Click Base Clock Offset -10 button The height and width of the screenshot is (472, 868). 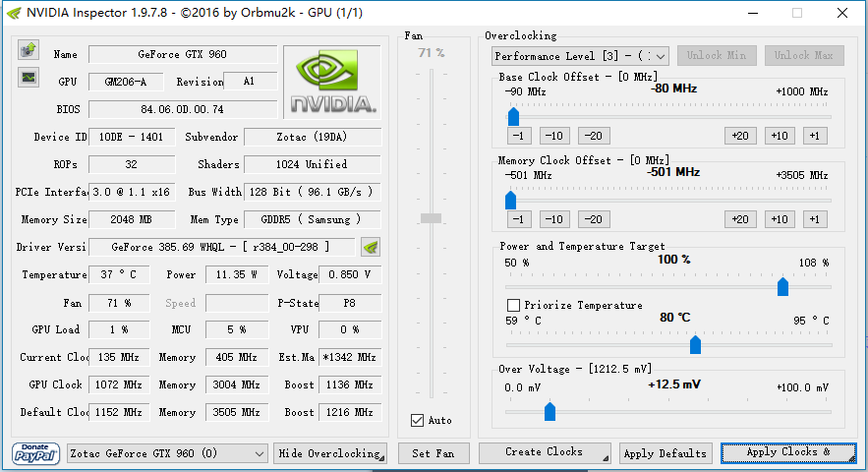click(553, 136)
